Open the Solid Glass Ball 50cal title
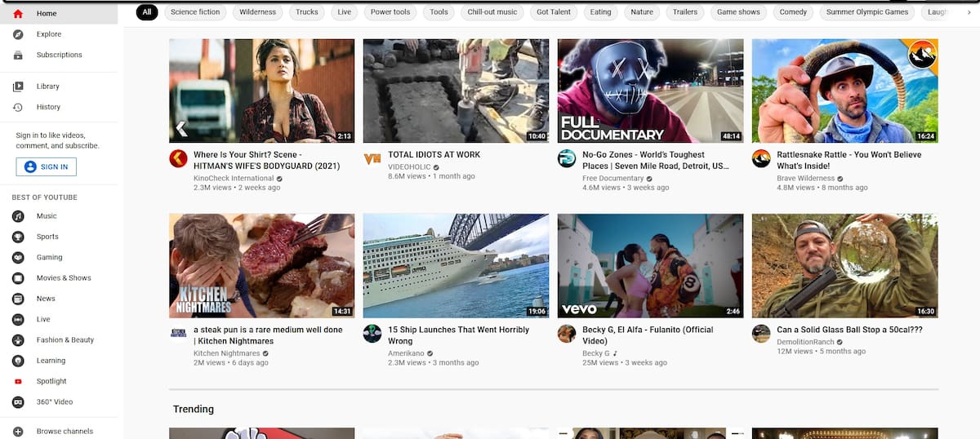The height and width of the screenshot is (439, 980). click(849, 330)
